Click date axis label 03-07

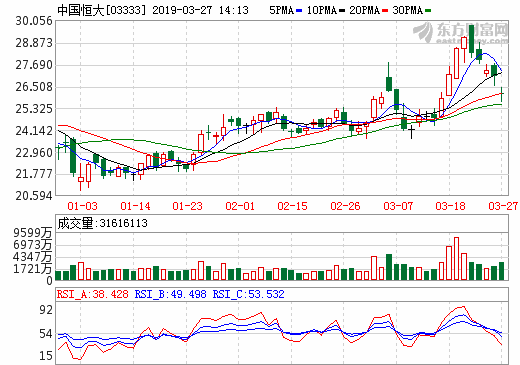coord(398,206)
